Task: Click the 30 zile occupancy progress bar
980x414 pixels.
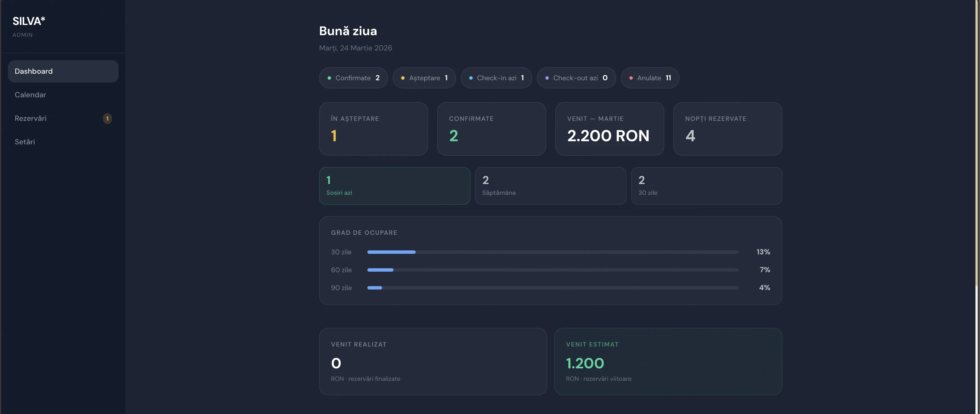Action: [553, 252]
